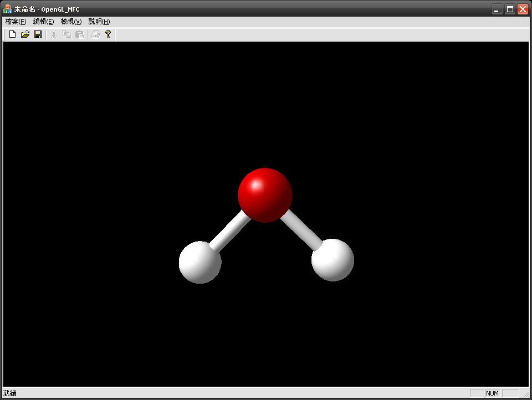This screenshot has height=400, width=532.
Task: Click the yellow question mark About icon
Action: coord(108,34)
